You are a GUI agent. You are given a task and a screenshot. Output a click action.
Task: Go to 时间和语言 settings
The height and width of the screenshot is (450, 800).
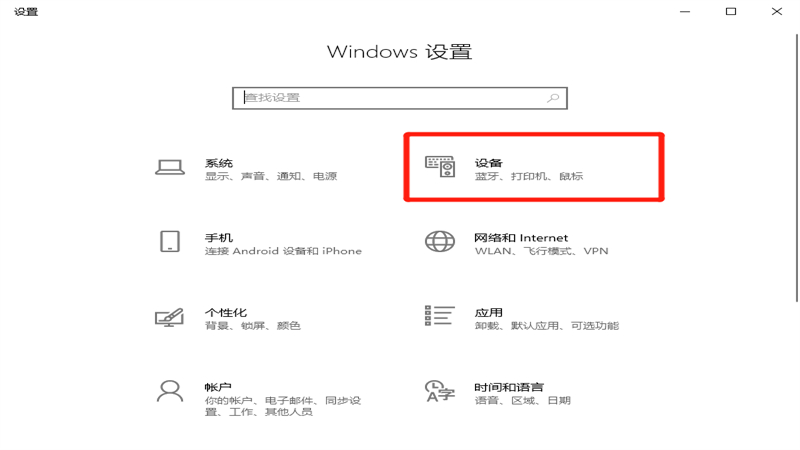(x=509, y=387)
